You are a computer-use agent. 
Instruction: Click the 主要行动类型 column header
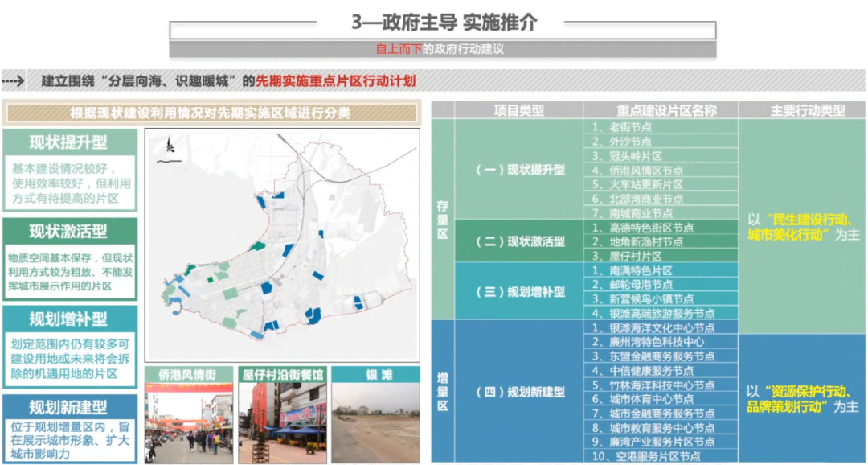[802, 109]
